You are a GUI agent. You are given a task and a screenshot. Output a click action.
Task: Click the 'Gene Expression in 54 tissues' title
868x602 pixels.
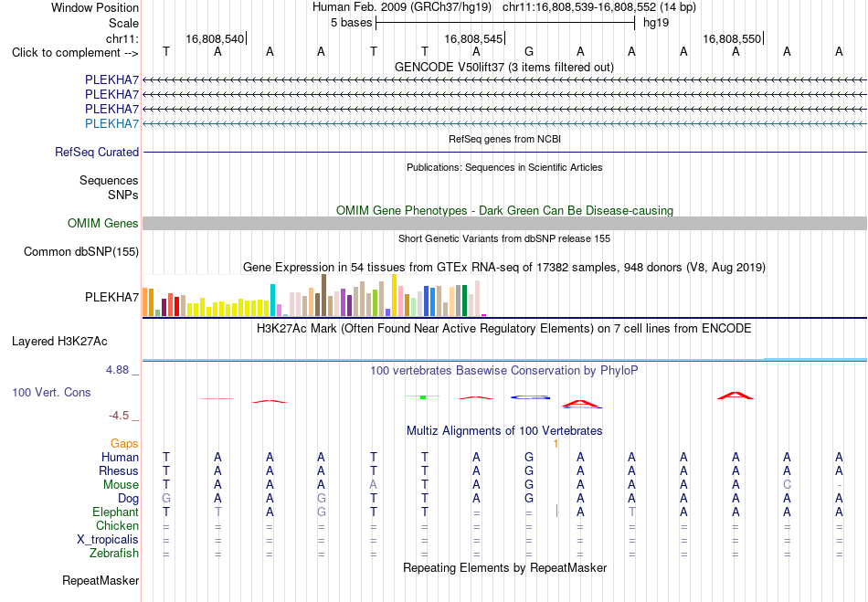504,268
